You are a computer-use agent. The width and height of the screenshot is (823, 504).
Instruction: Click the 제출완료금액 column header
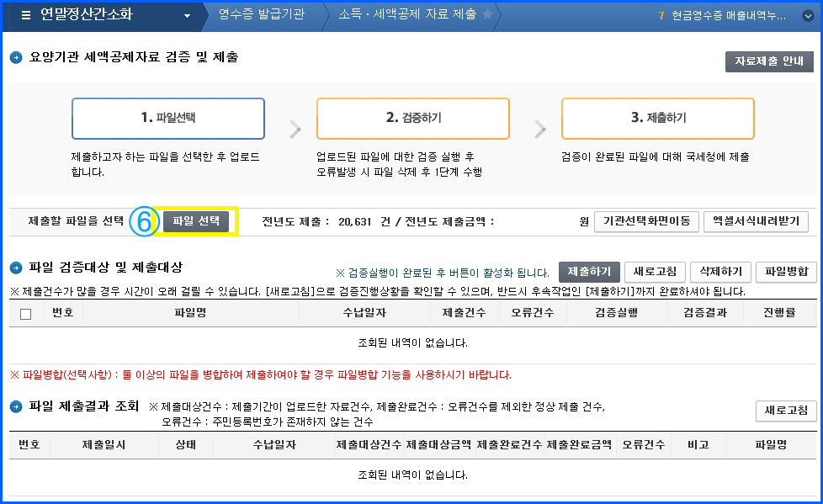tap(580, 445)
